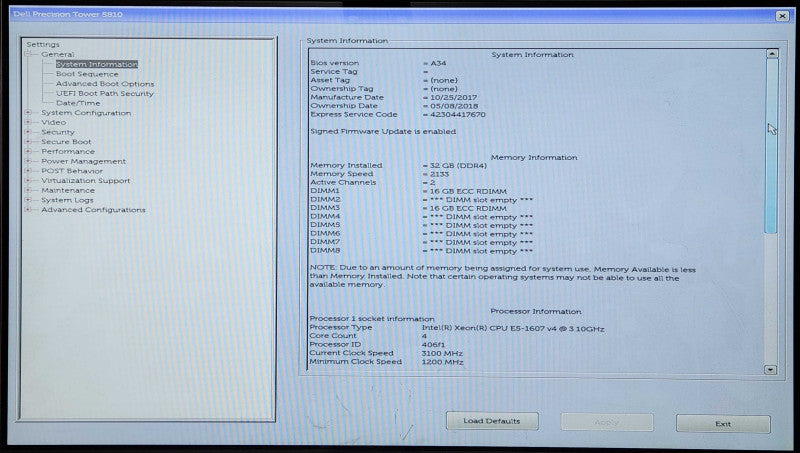Open UEFI Boot Path Security

coord(105,93)
